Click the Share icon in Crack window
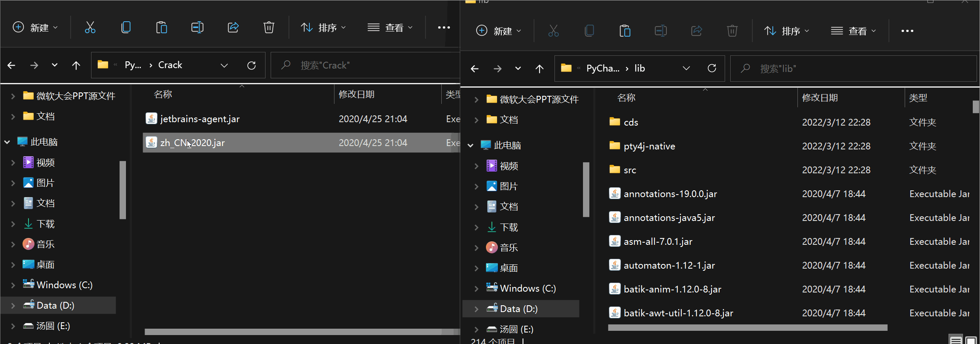980x344 pixels. pyautogui.click(x=233, y=28)
